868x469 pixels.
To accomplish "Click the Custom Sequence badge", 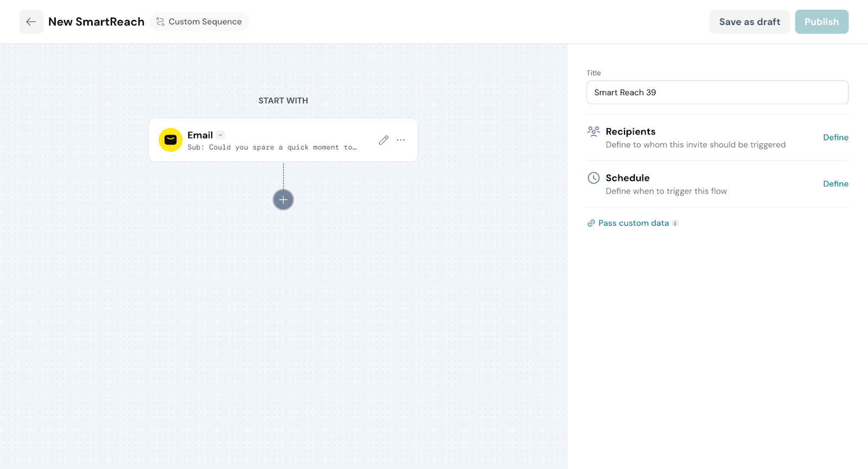I will coord(199,22).
